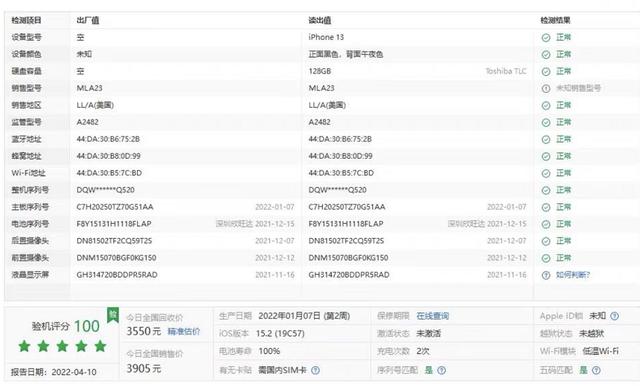The height and width of the screenshot is (386, 640).
Task: Click the 液晶显示屏 row label
Action: coord(30,275)
